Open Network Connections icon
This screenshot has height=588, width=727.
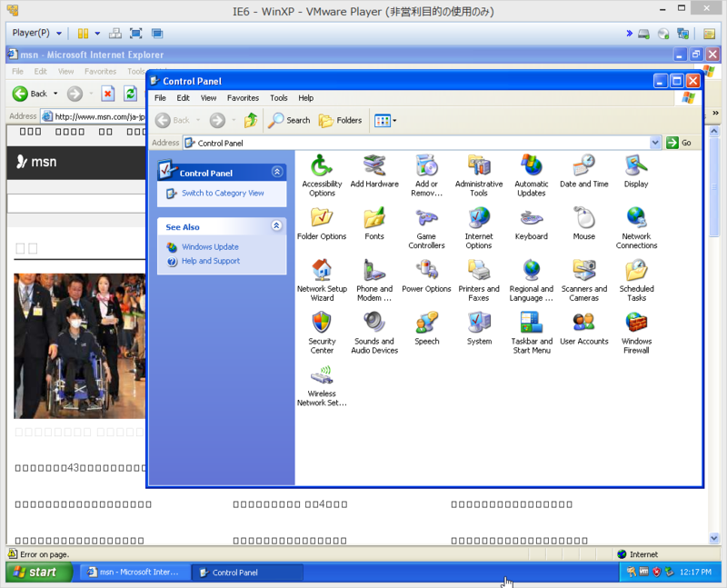point(636,228)
